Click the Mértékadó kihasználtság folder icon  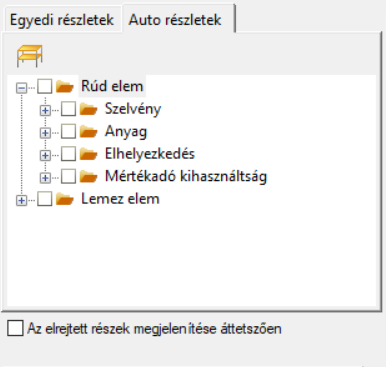[88, 176]
